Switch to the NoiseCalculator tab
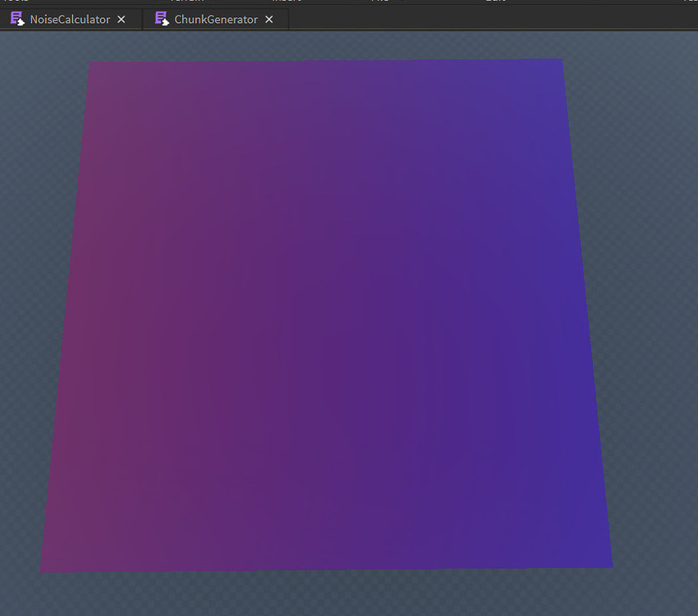Viewport: 698px width, 616px height. [x=70, y=19]
